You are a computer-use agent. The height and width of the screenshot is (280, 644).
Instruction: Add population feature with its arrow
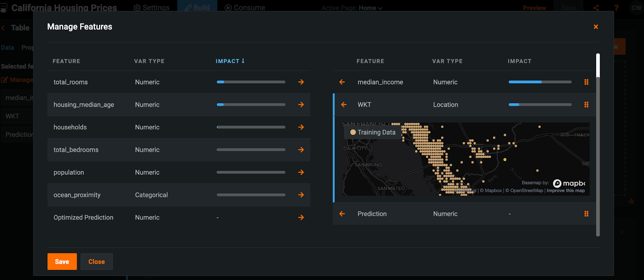click(x=301, y=172)
